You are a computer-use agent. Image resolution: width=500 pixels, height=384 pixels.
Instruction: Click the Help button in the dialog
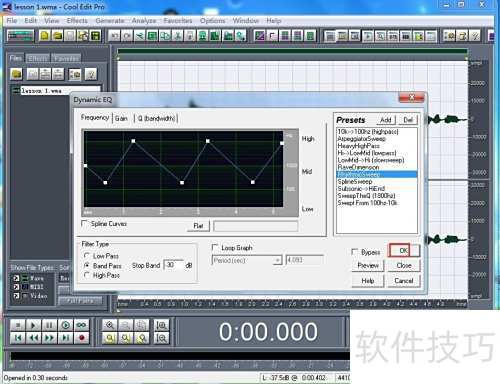[368, 281]
